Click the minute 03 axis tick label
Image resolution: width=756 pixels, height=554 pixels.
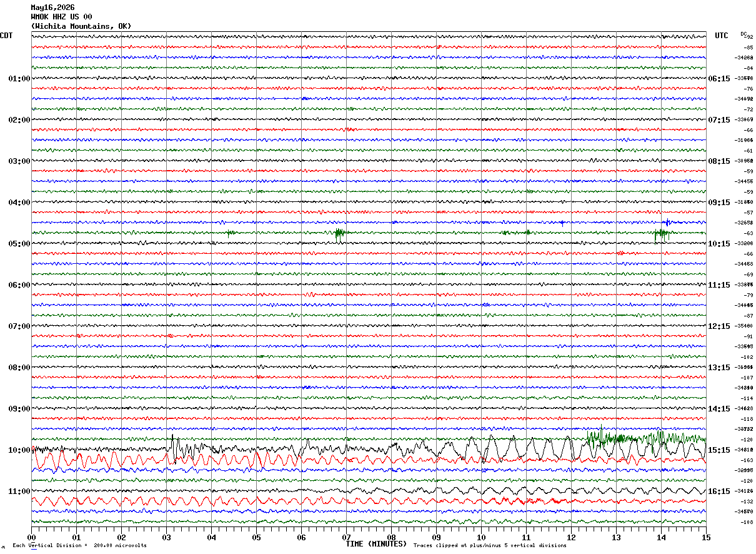[166, 537]
